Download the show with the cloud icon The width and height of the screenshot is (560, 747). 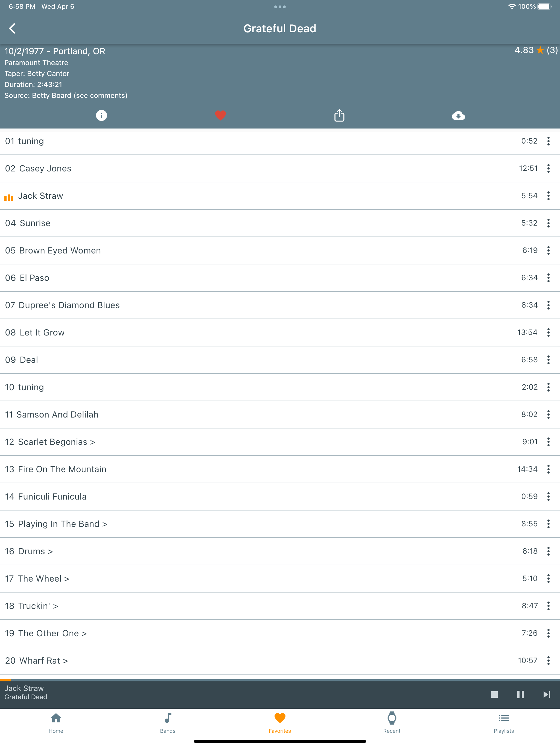point(458,116)
